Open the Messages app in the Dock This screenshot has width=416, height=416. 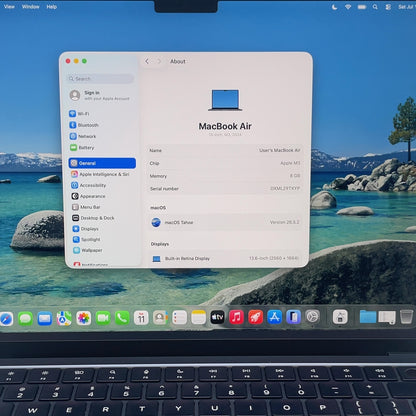coord(25,319)
